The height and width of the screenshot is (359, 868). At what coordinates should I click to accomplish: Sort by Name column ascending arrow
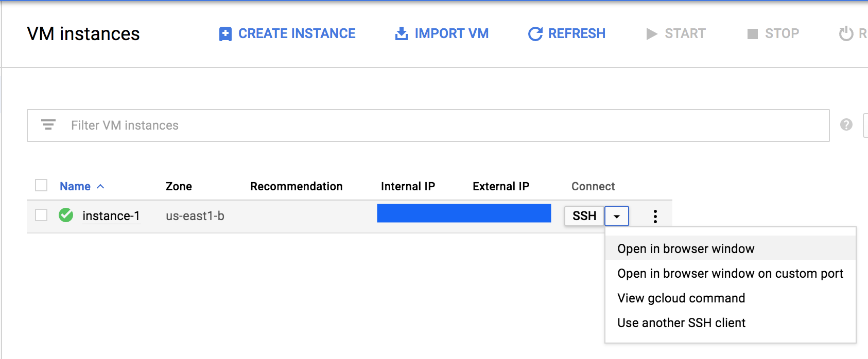point(100,186)
